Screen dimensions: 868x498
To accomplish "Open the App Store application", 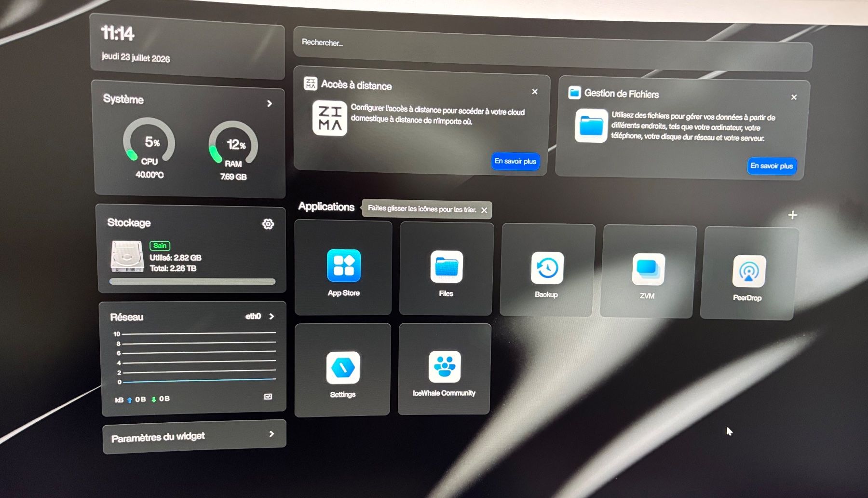I will pos(343,268).
